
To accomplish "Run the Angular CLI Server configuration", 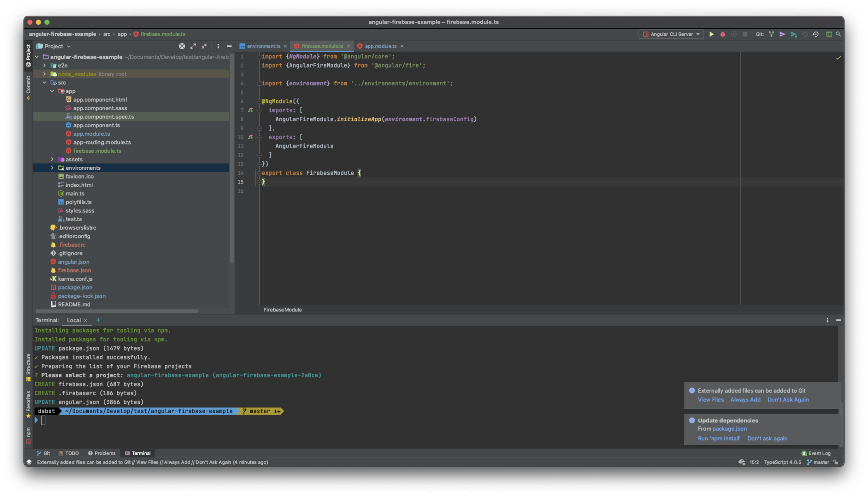I will (x=711, y=34).
